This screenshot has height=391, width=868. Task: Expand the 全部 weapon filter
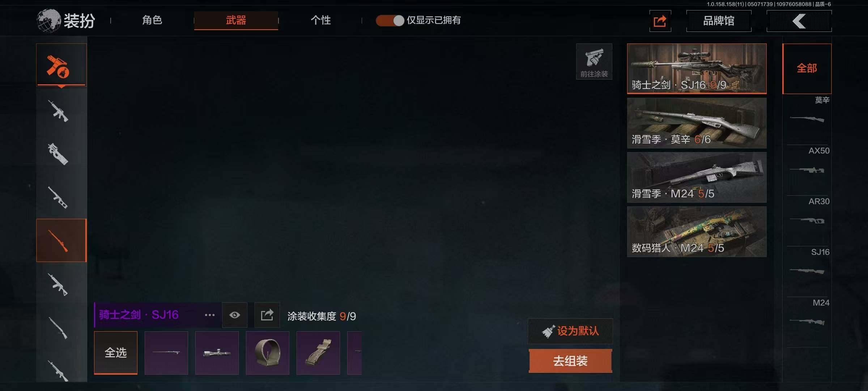(x=807, y=68)
